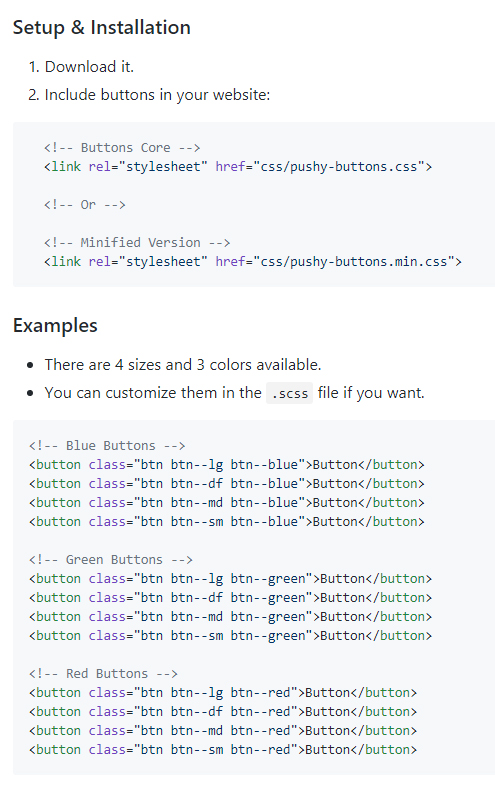Select the pushy-buttons.min.css link line

[253, 262]
